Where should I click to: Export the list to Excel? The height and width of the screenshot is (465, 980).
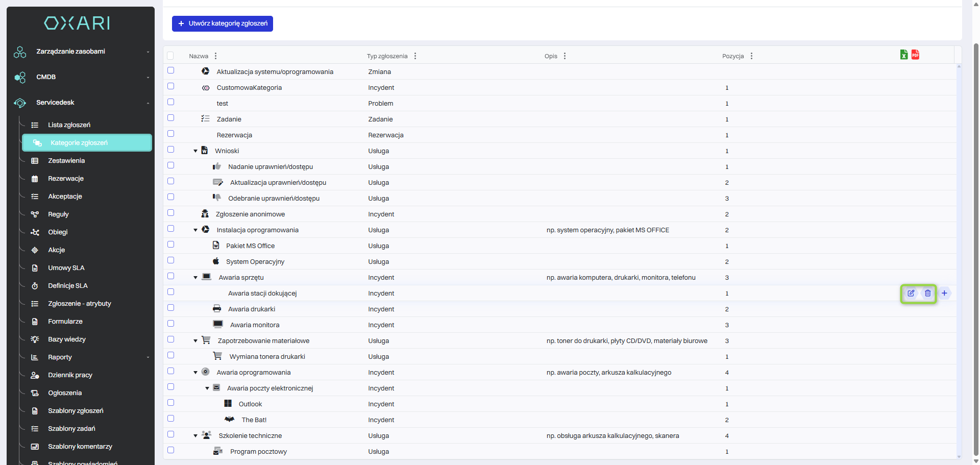click(904, 55)
